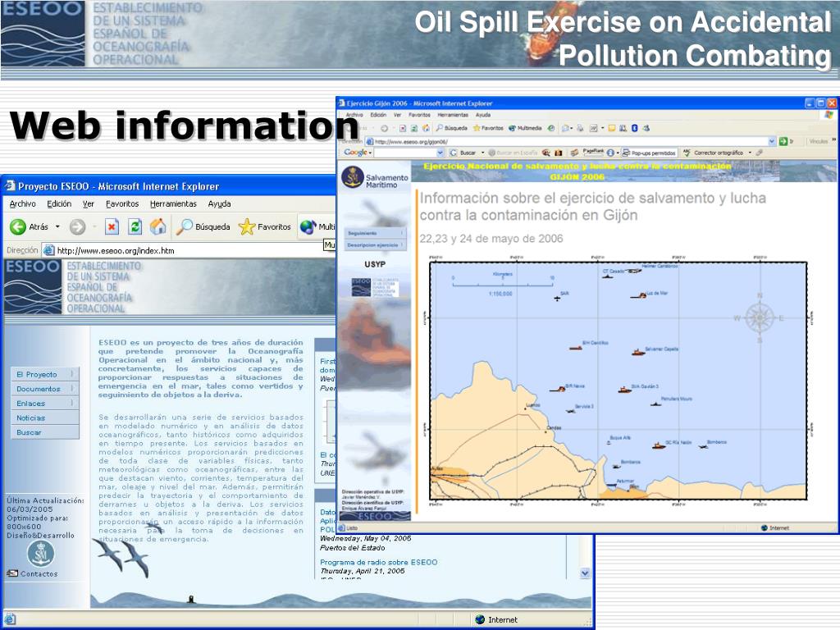Viewport: 840px width, 630px height.
Task: Refresh the page in Proyecto ESEOO window
Action: click(x=135, y=227)
